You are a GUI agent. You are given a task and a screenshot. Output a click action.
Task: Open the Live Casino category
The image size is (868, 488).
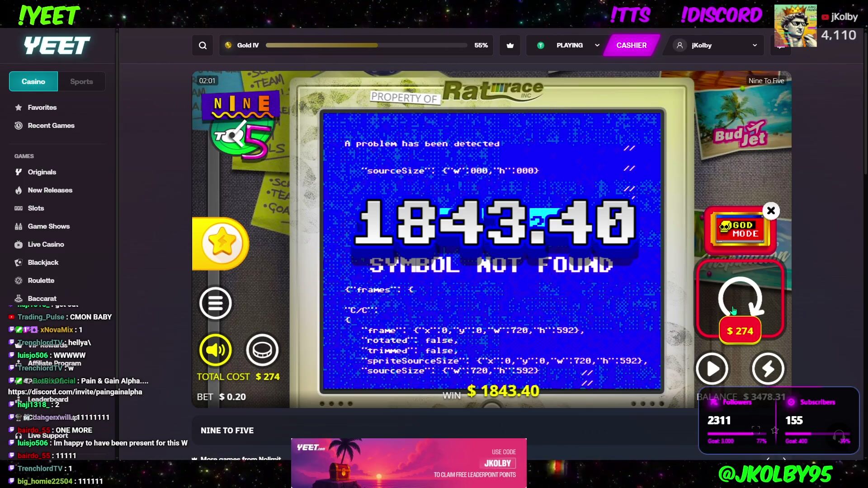[46, 244]
